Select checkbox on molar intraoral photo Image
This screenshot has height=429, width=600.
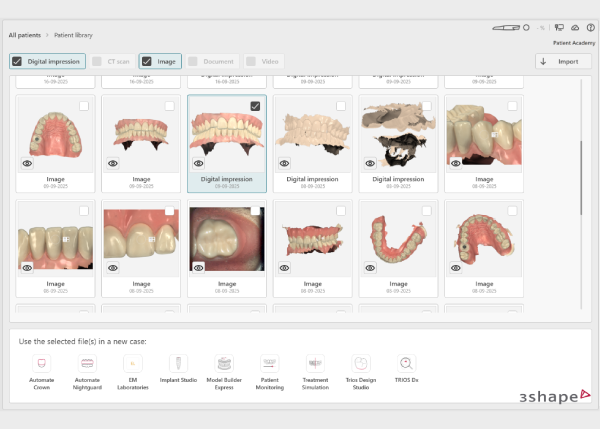255,211
